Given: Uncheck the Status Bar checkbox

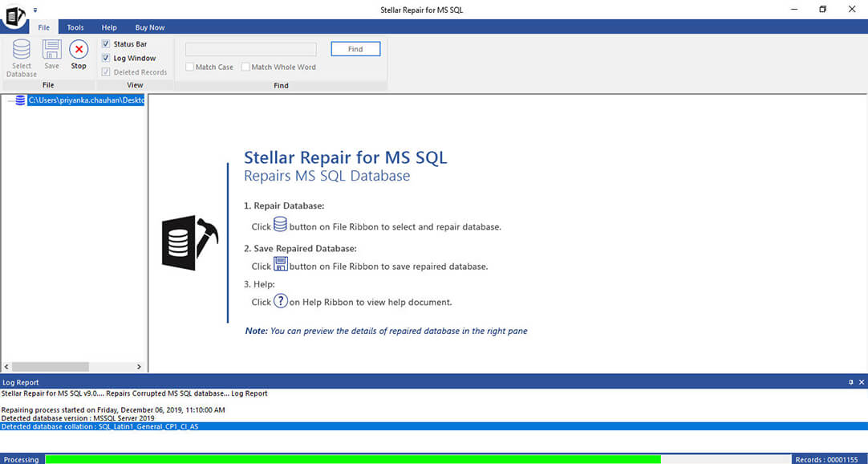Looking at the screenshot, I should tap(106, 44).
